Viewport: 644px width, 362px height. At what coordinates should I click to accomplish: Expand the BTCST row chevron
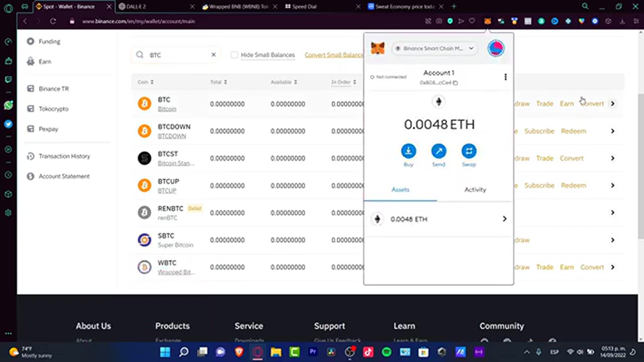pos(613,158)
